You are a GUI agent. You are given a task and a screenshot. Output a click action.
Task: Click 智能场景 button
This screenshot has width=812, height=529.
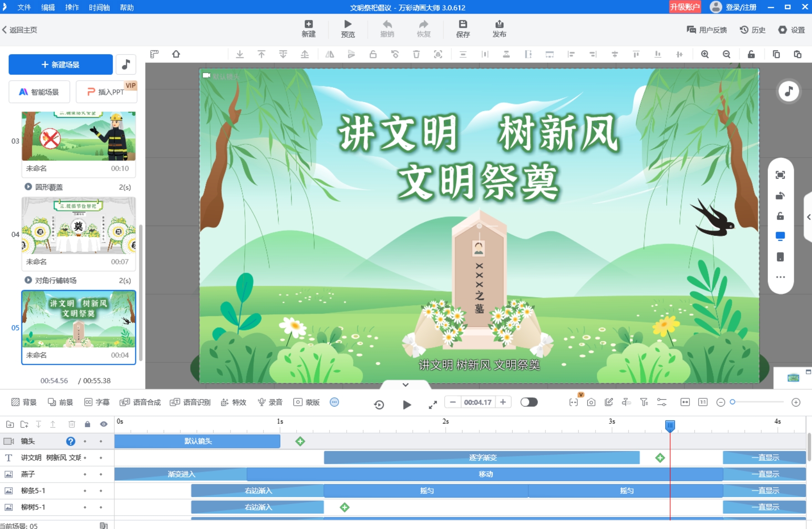pos(39,92)
